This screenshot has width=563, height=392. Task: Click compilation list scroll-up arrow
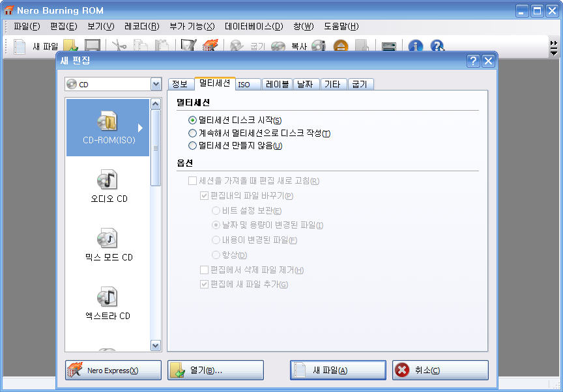point(156,104)
